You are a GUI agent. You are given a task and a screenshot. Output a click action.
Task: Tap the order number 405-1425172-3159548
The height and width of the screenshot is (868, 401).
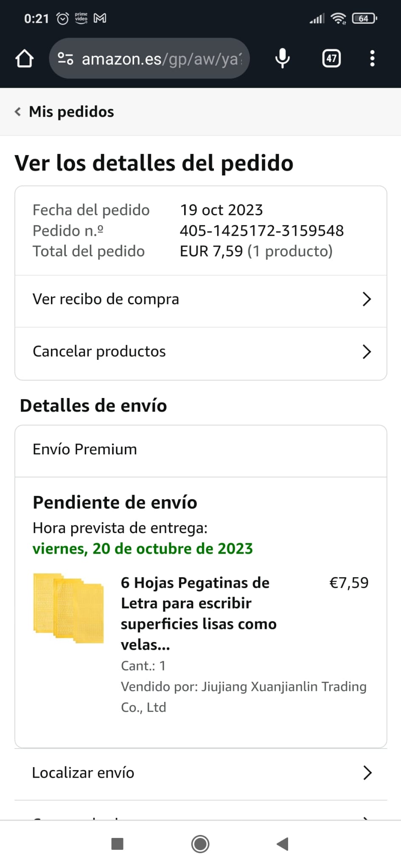click(x=261, y=231)
